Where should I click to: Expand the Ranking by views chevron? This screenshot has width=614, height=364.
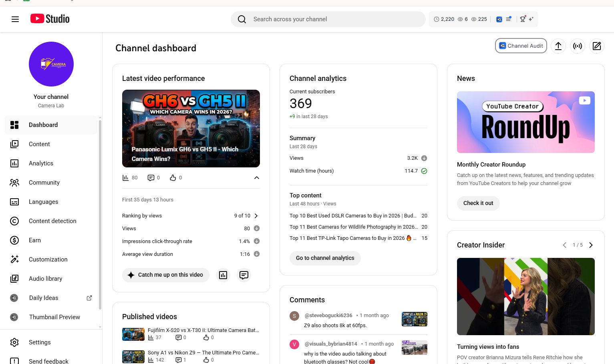pyautogui.click(x=256, y=216)
